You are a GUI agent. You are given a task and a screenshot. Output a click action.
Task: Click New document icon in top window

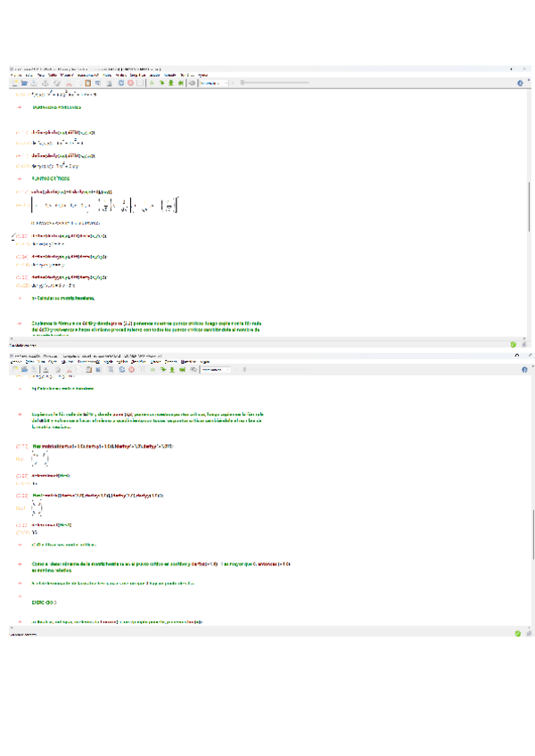[15, 83]
